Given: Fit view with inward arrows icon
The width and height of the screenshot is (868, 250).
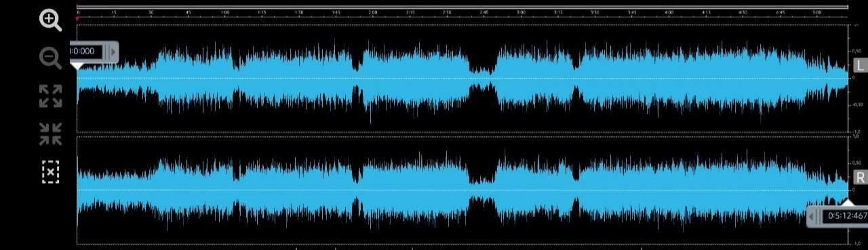Looking at the screenshot, I should pos(50,134).
